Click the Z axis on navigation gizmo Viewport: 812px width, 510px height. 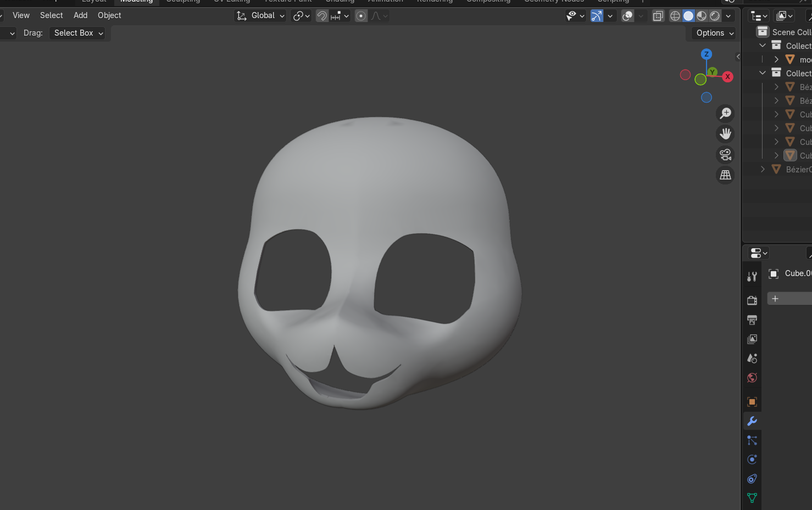[707, 54]
